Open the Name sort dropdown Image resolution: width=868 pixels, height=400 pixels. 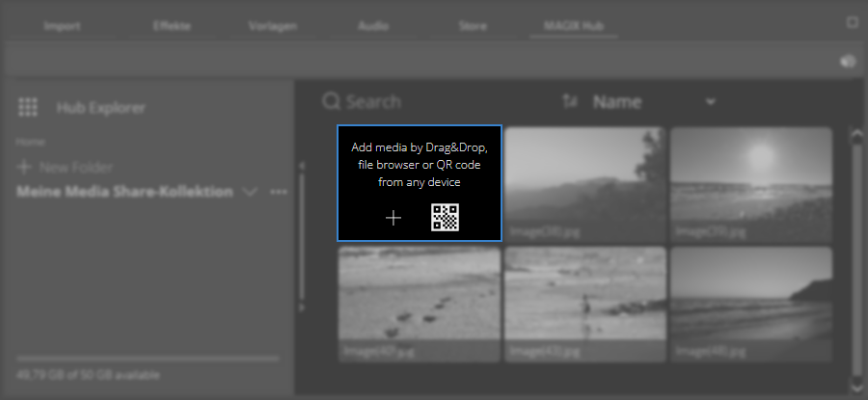711,101
